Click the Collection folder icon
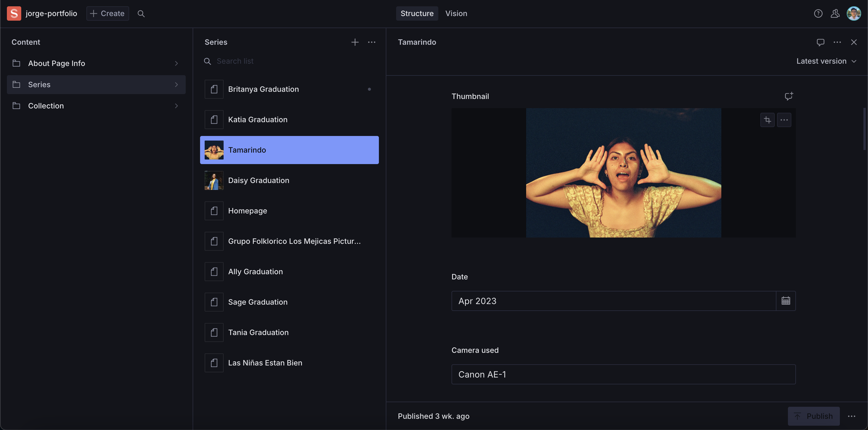Image resolution: width=868 pixels, height=430 pixels. click(x=16, y=106)
